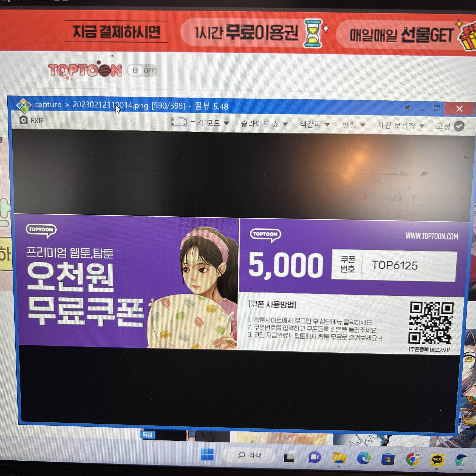Click the hourglass icon in the top banner

point(313,33)
